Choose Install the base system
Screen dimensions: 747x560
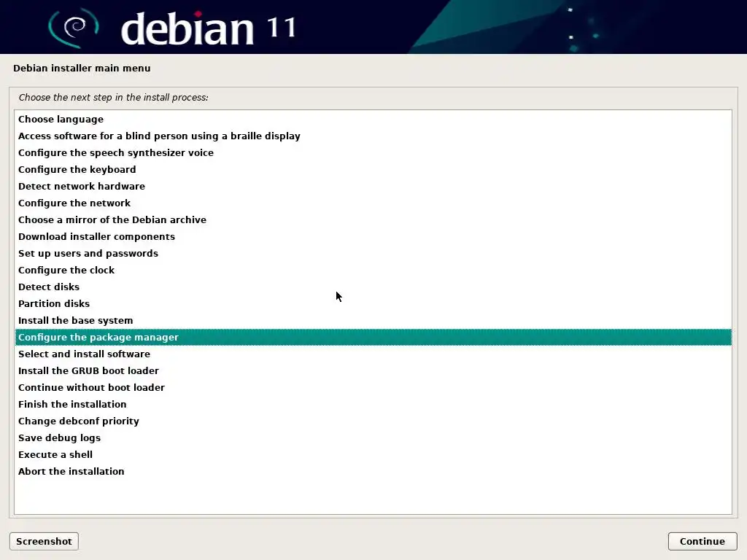pos(373,320)
